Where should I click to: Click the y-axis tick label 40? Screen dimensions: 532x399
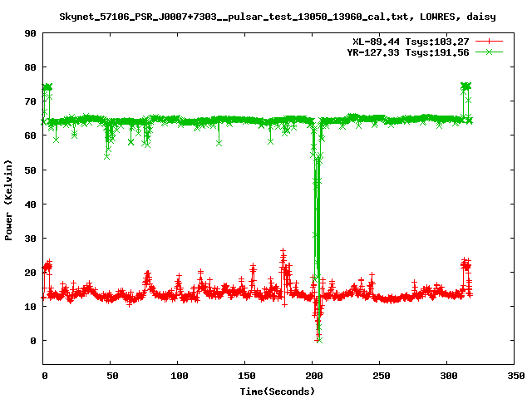click(31, 204)
